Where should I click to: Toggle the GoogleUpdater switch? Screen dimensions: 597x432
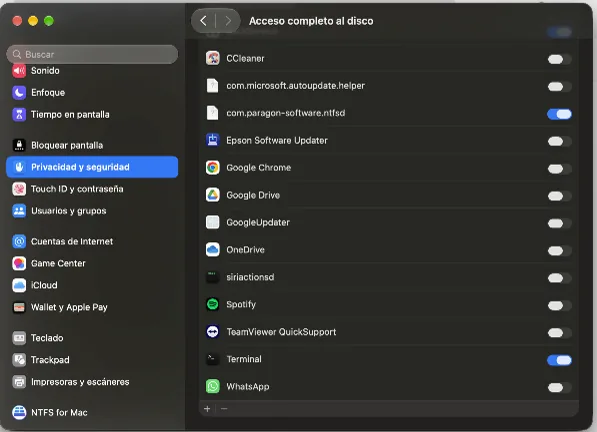pyautogui.click(x=559, y=223)
